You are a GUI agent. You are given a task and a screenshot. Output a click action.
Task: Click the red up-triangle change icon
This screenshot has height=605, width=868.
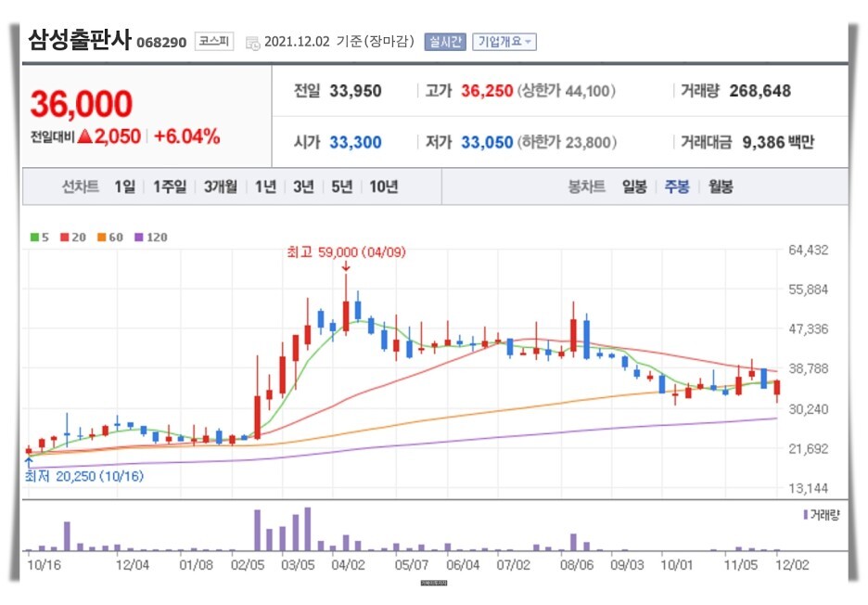click(85, 135)
